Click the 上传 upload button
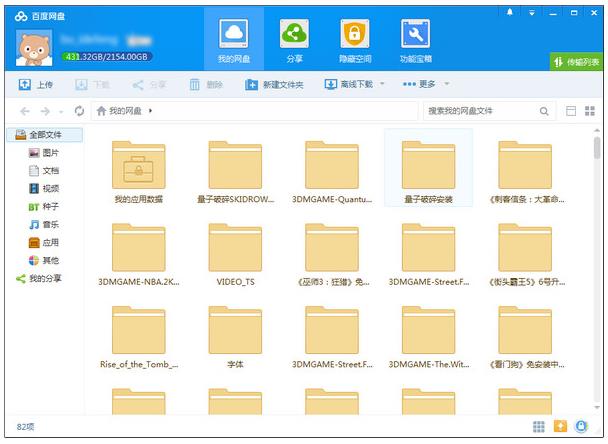 coord(36,84)
